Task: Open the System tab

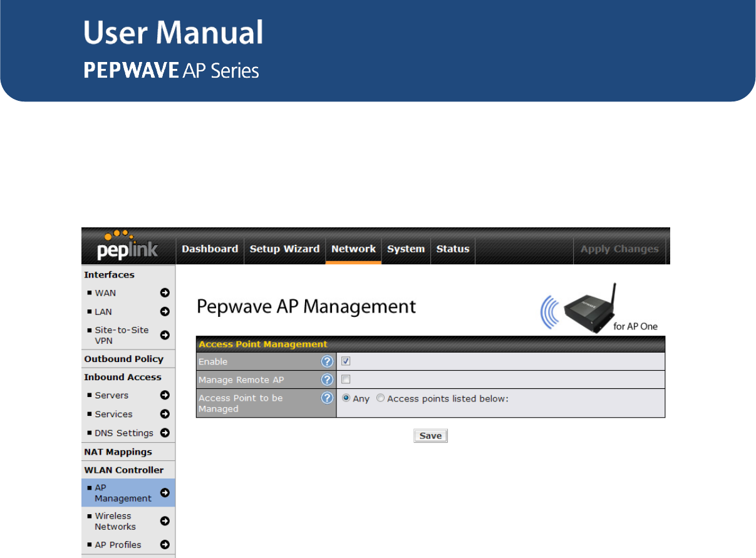Action: 406,249
